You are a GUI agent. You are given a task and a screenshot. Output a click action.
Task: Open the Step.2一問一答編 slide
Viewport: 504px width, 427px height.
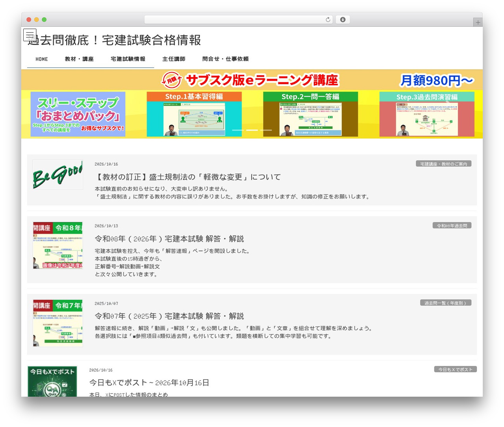coord(311,114)
